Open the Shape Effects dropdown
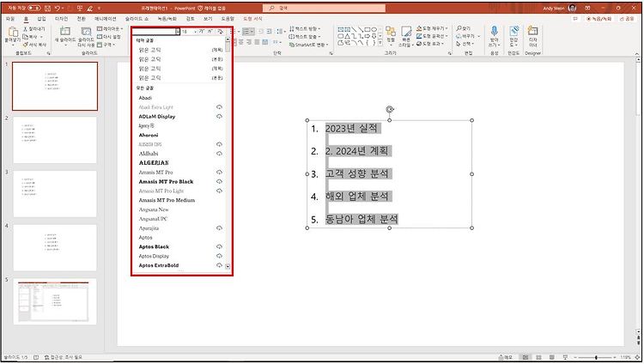644x364 pixels. [x=430, y=44]
